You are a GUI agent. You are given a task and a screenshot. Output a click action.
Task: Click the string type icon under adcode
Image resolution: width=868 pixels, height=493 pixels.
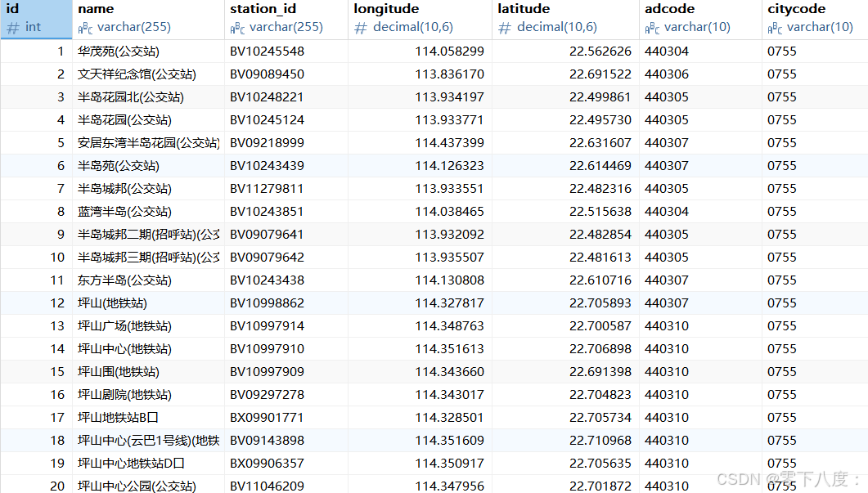coord(652,29)
